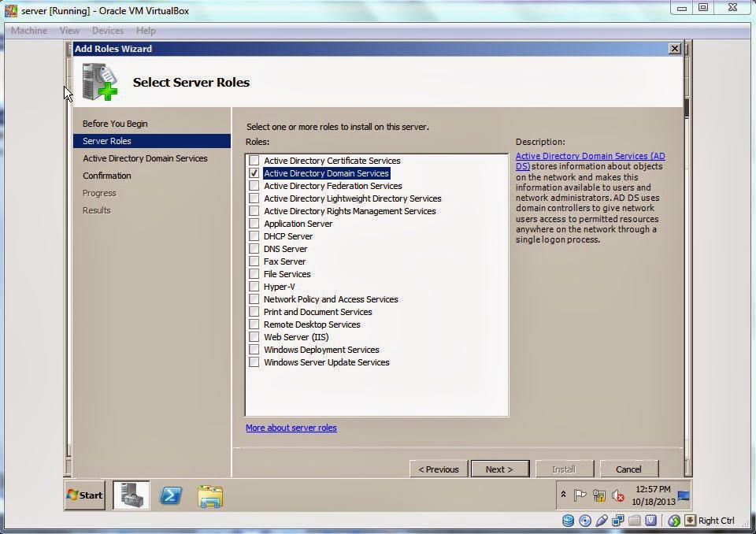Open the 12:57 PM clock and date
The width and height of the screenshot is (756, 534).
pos(654,495)
